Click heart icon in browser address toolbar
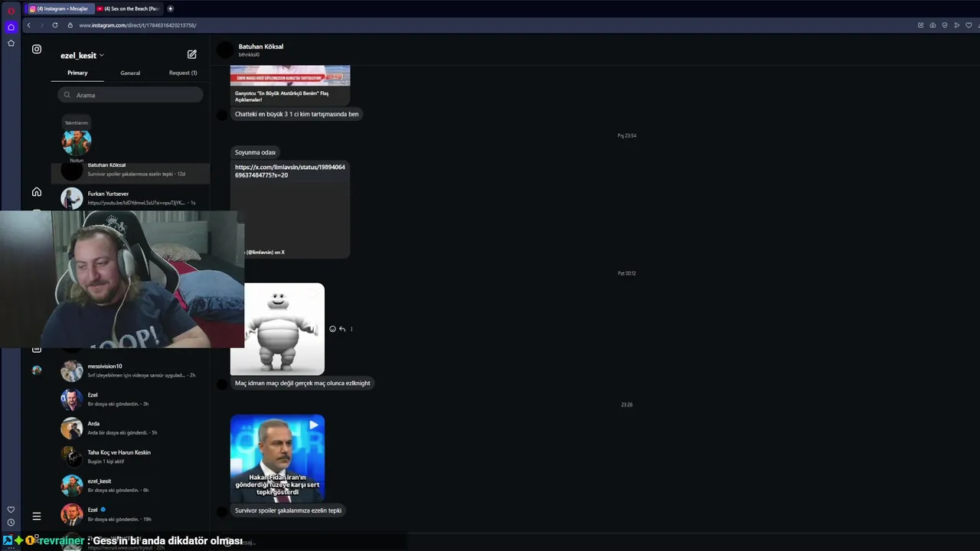The width and height of the screenshot is (980, 551). coord(969,25)
